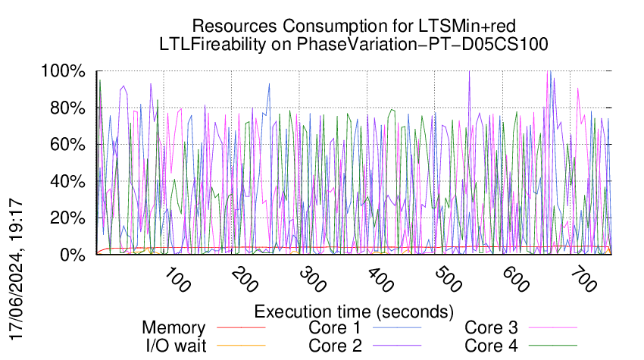Click the 300 x-axis tick label
The image size is (644, 360).
313,280
